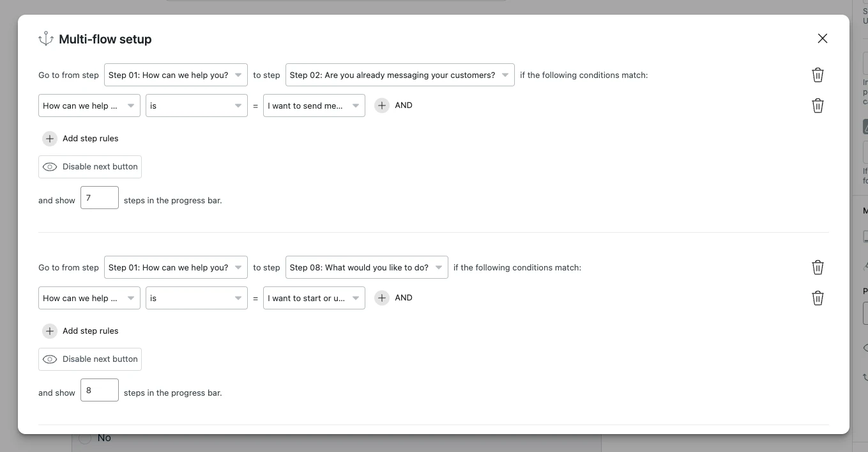Screen dimensions: 868x452
Task: Toggle Disable next button for the second rule
Action: (89, 359)
